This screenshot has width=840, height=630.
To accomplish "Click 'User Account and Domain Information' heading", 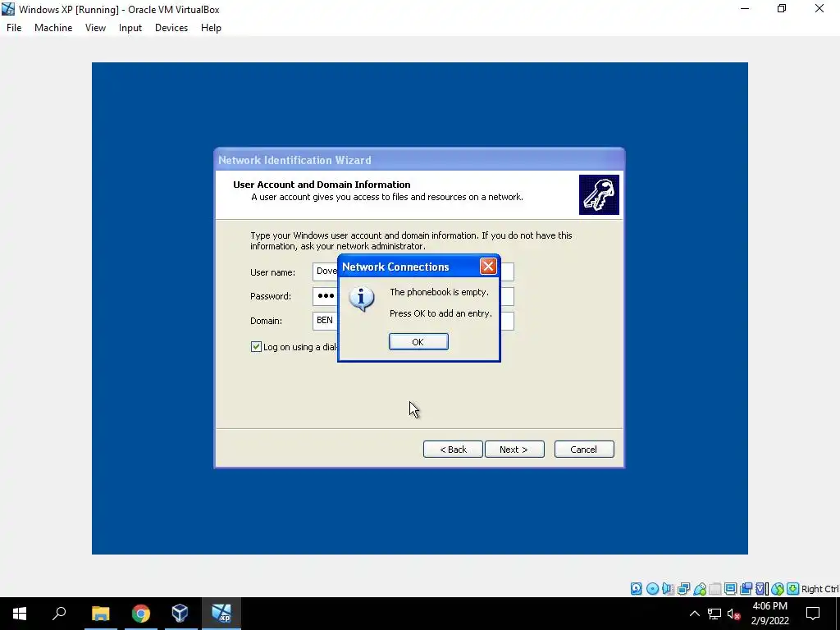I will click(322, 185).
